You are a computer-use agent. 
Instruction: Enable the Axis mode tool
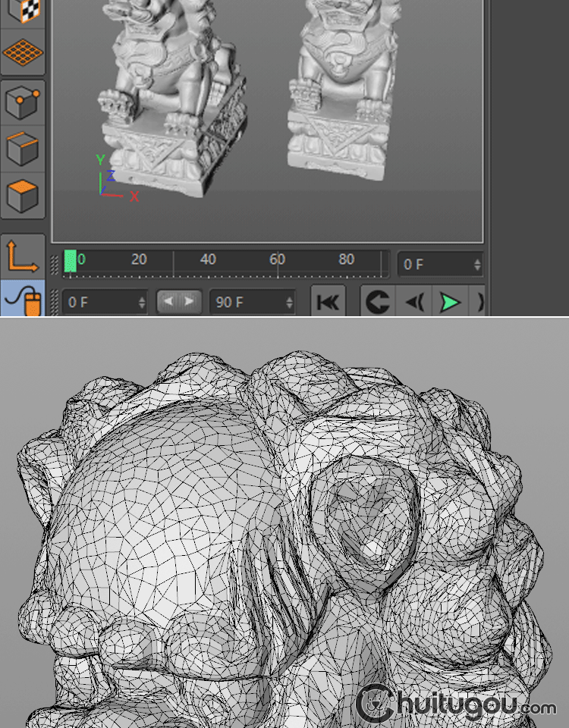click(22, 256)
